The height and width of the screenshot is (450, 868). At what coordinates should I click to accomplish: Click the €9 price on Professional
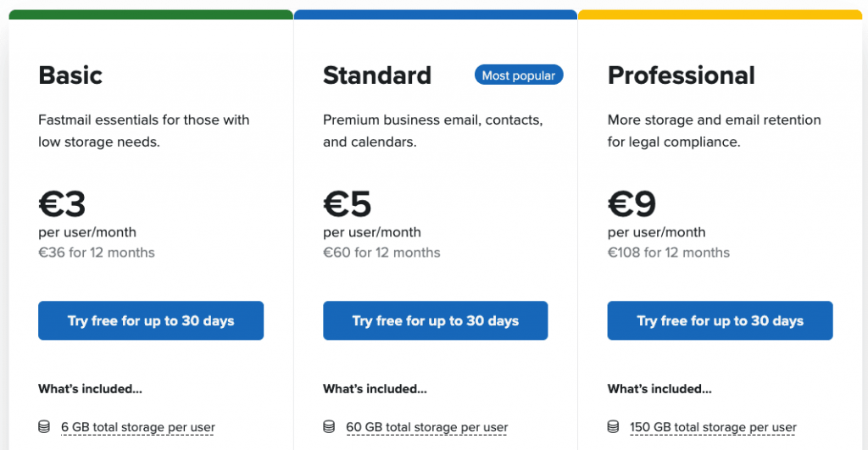632,204
